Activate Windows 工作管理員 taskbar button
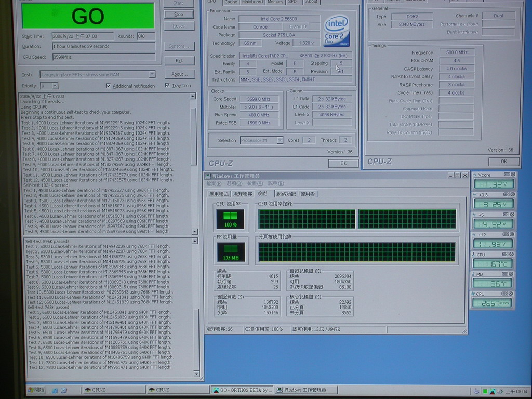 click(305, 390)
